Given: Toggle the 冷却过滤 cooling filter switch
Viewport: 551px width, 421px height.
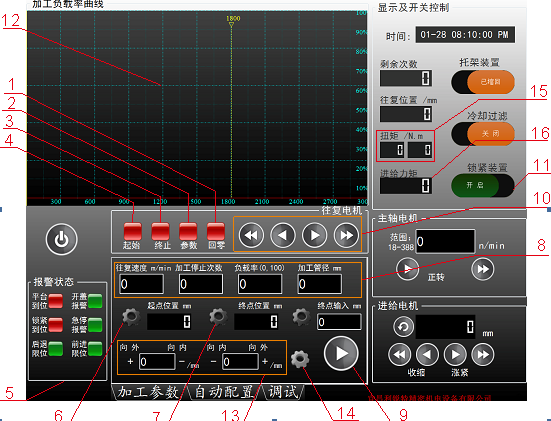Looking at the screenshot, I should 483,134.
